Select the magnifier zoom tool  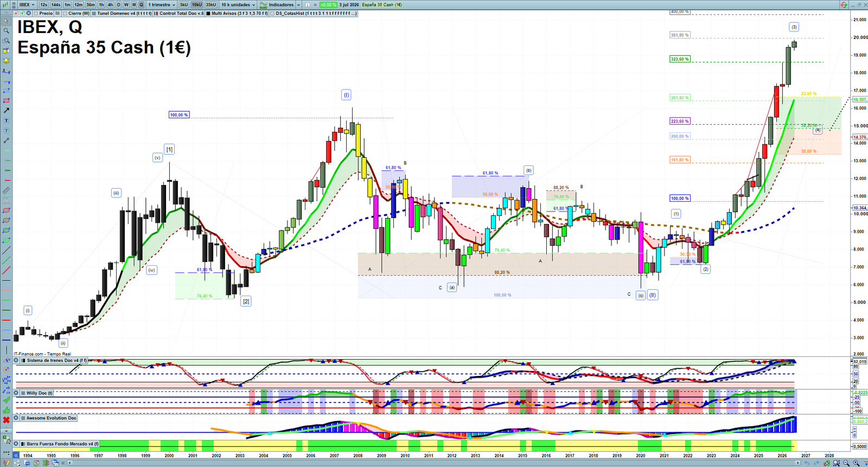click(7, 30)
